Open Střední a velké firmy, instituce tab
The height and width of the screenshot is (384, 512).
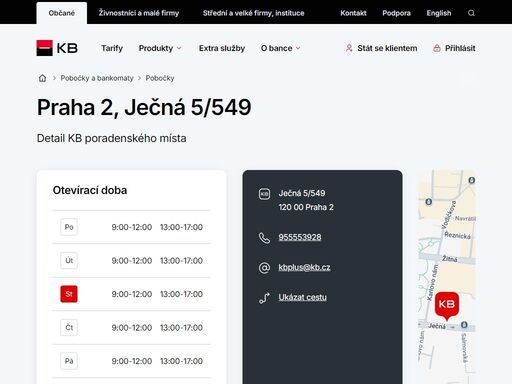253,13
